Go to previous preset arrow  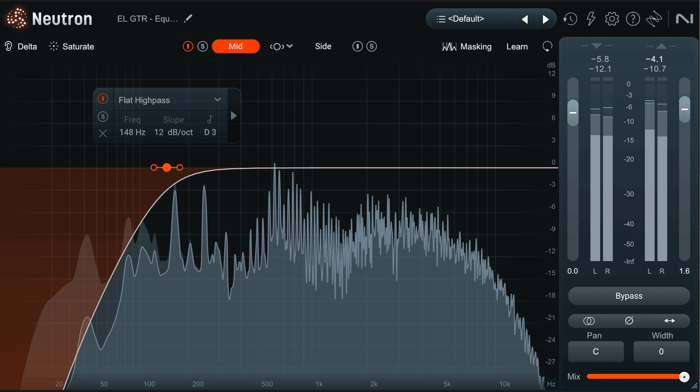coord(525,19)
